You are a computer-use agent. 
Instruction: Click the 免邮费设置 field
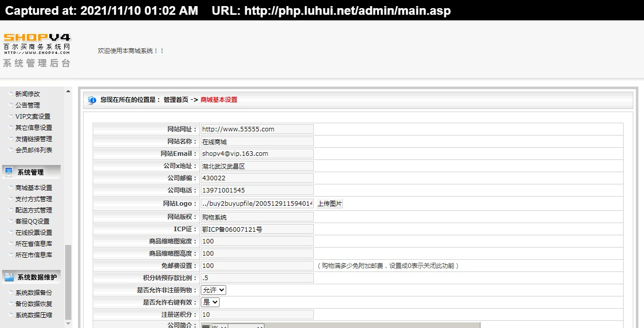(257, 266)
